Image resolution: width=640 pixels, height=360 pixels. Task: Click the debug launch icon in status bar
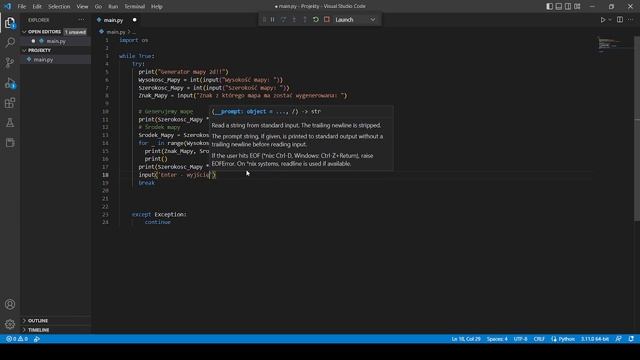click(x=37, y=339)
